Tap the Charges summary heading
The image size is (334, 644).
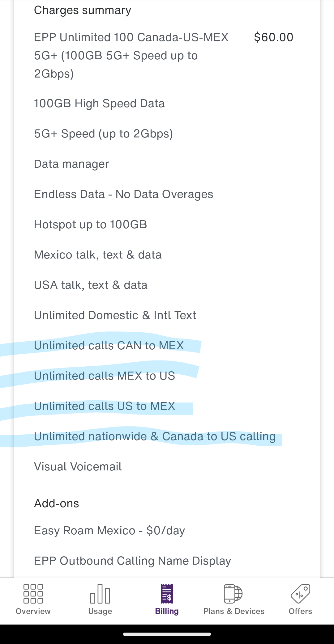(82, 10)
